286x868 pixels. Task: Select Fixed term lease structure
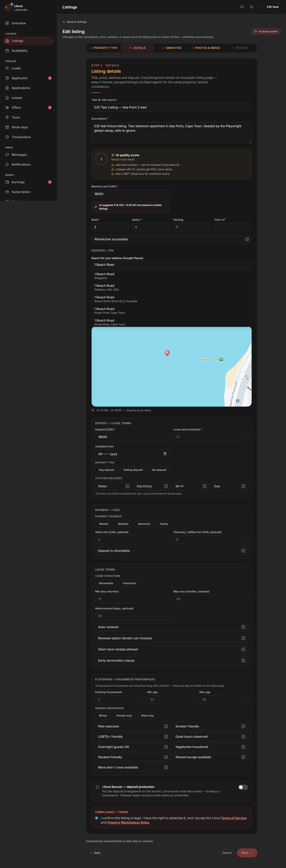tap(129, 583)
